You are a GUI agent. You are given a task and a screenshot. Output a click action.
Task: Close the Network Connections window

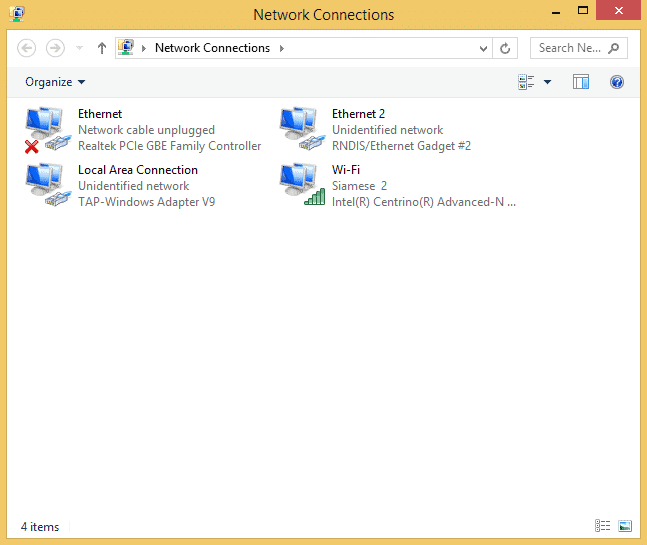619,10
